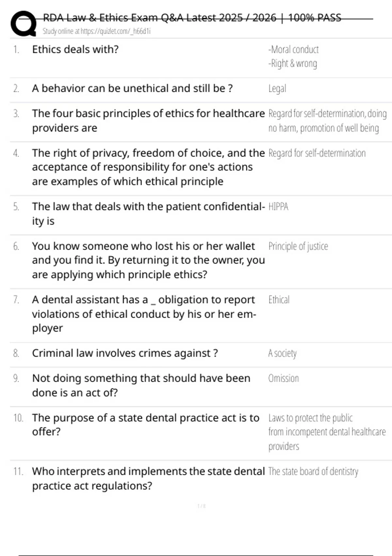The height and width of the screenshot is (556, 392).
Task: Select the question "Ethics deals with?"
Action: (75, 49)
